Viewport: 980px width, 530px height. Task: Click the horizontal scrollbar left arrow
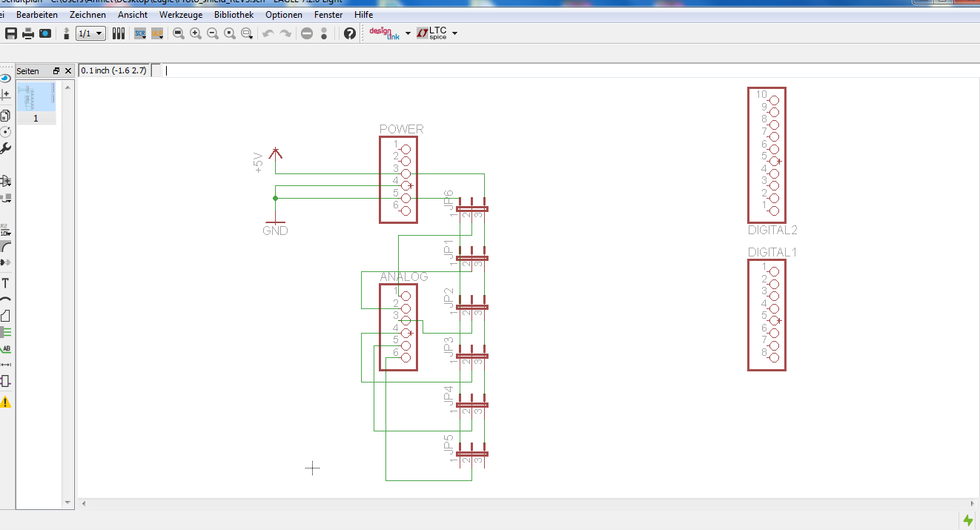tap(84, 503)
